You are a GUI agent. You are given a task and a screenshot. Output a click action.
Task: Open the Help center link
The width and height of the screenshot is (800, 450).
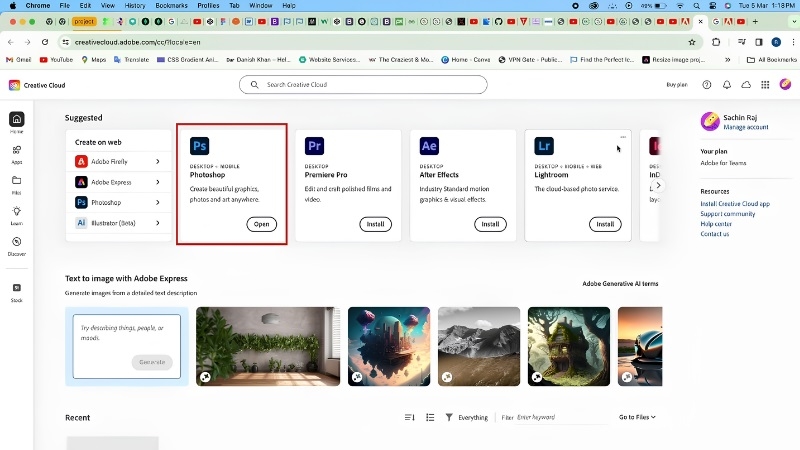pos(716,224)
